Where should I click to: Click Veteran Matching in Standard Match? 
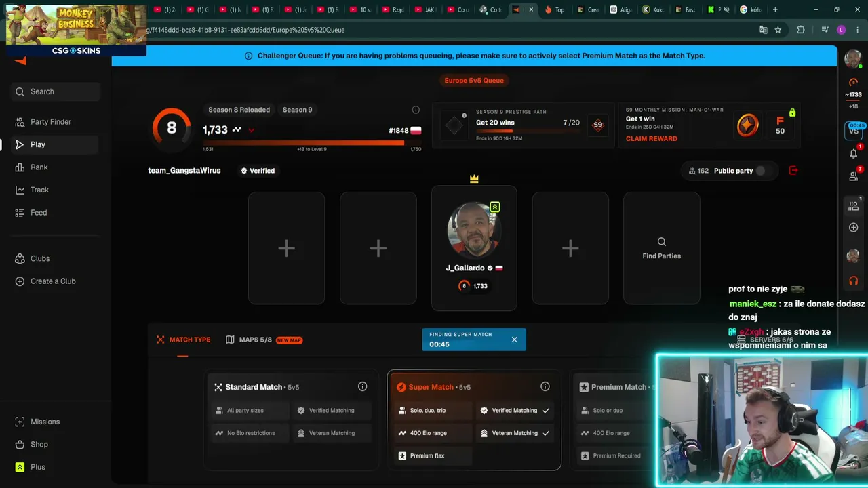point(332,433)
